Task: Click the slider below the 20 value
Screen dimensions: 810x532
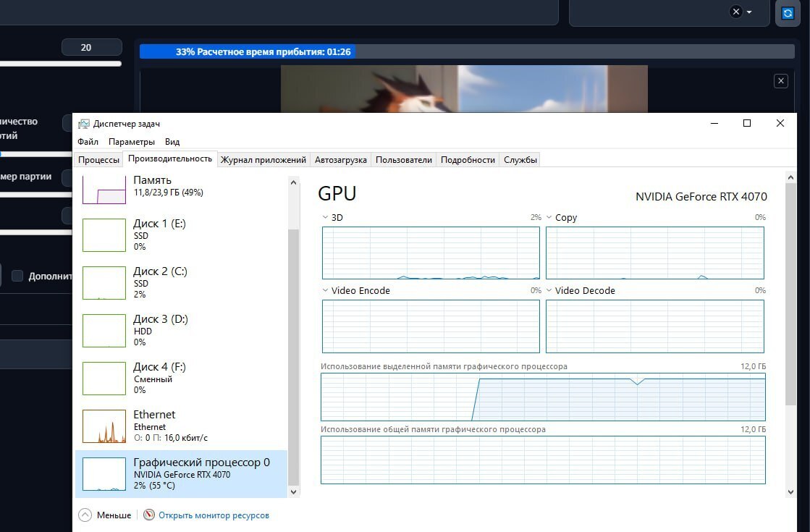Action: tap(60, 64)
